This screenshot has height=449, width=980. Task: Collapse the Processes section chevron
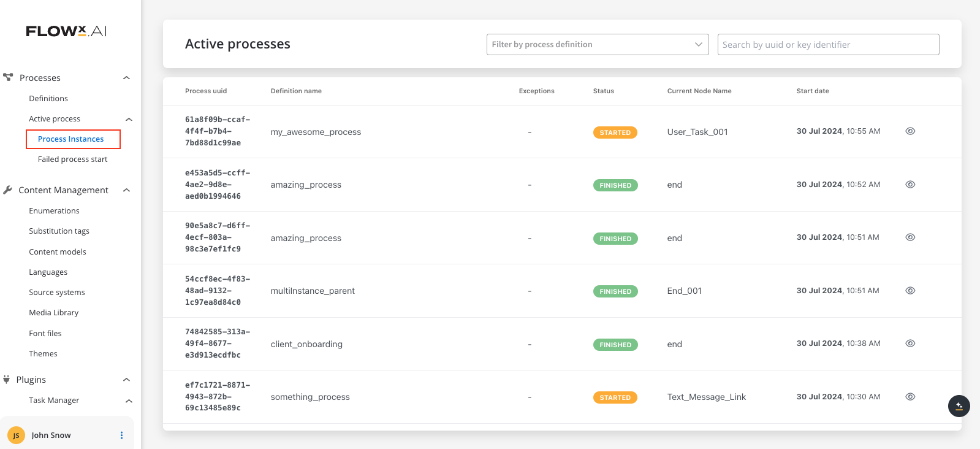(x=126, y=78)
